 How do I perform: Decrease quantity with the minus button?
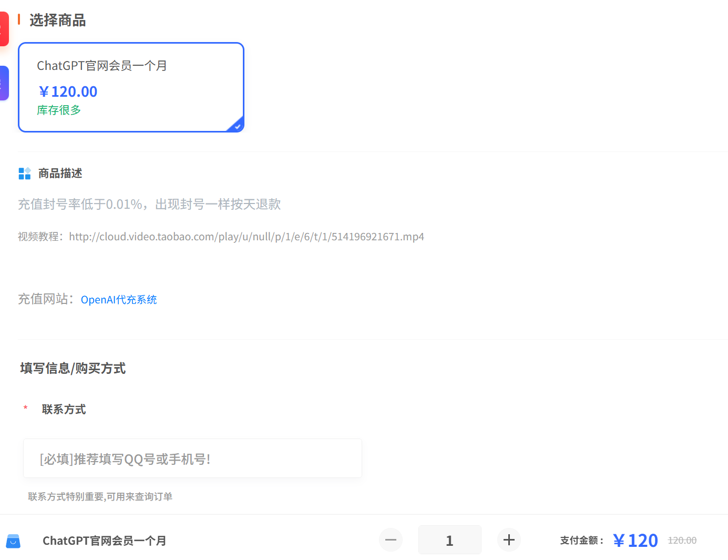[x=391, y=540]
